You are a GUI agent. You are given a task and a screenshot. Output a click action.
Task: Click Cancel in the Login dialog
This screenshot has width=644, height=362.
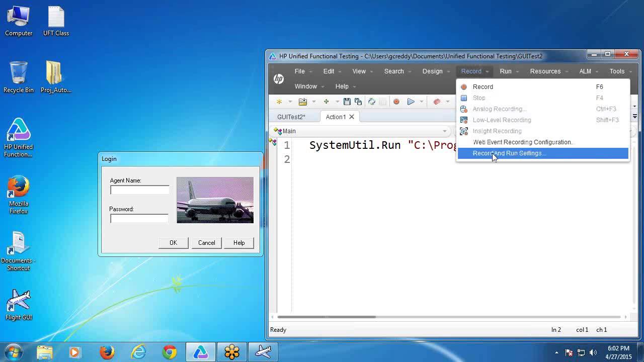pyautogui.click(x=206, y=243)
